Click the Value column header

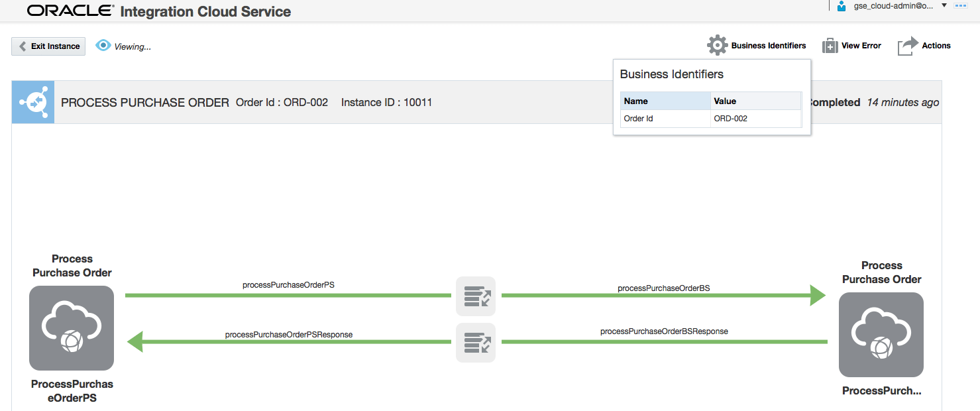[756, 101]
